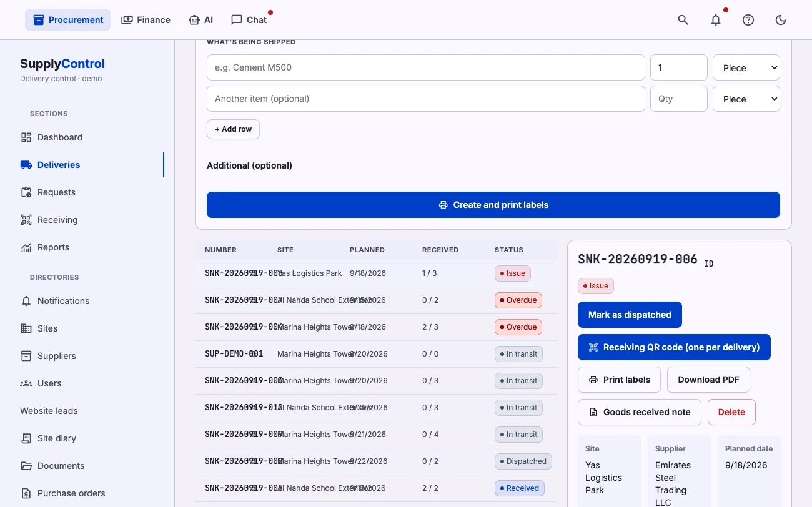Click the Users people icon
The height and width of the screenshot is (507, 812).
click(26, 383)
